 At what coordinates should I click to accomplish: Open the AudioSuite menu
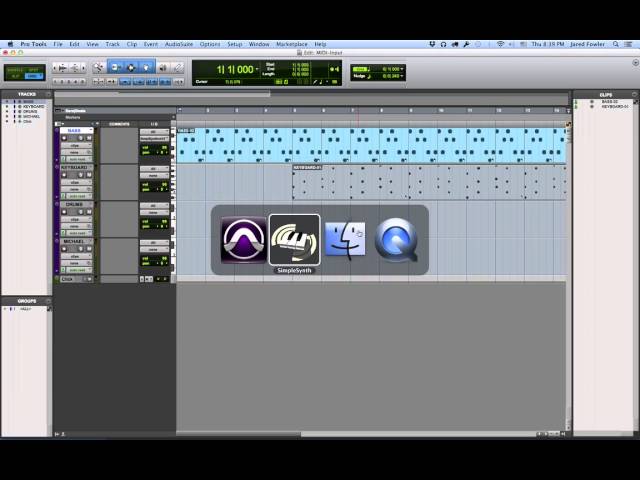click(x=179, y=44)
